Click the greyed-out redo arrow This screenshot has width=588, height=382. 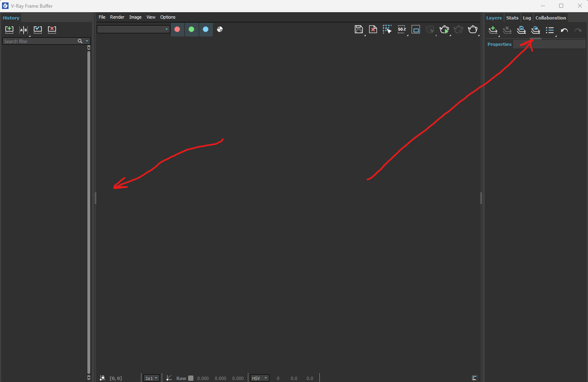578,30
